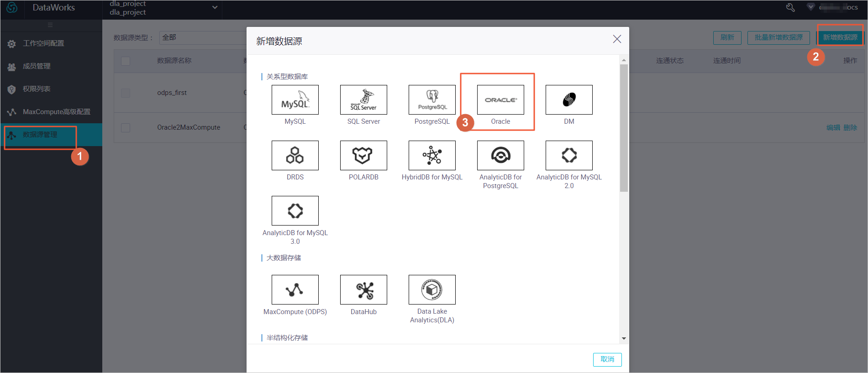Click the 半结构化存储 section heading
The width and height of the screenshot is (868, 373).
pos(287,338)
